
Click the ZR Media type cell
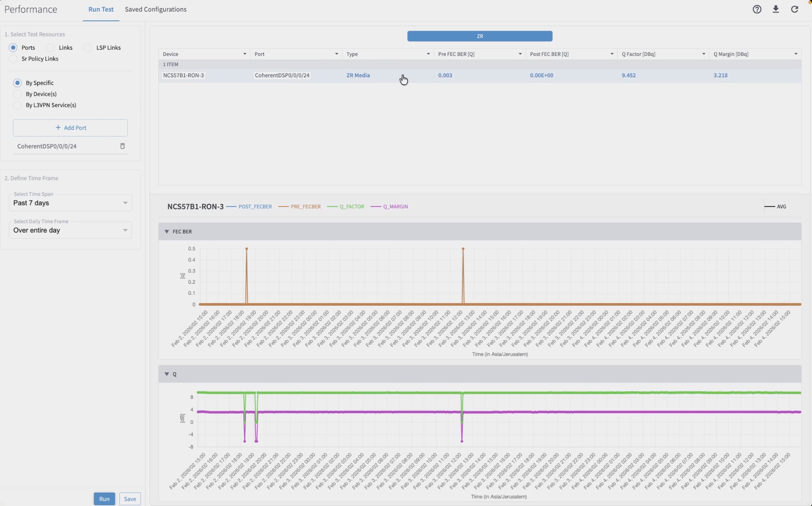click(358, 75)
